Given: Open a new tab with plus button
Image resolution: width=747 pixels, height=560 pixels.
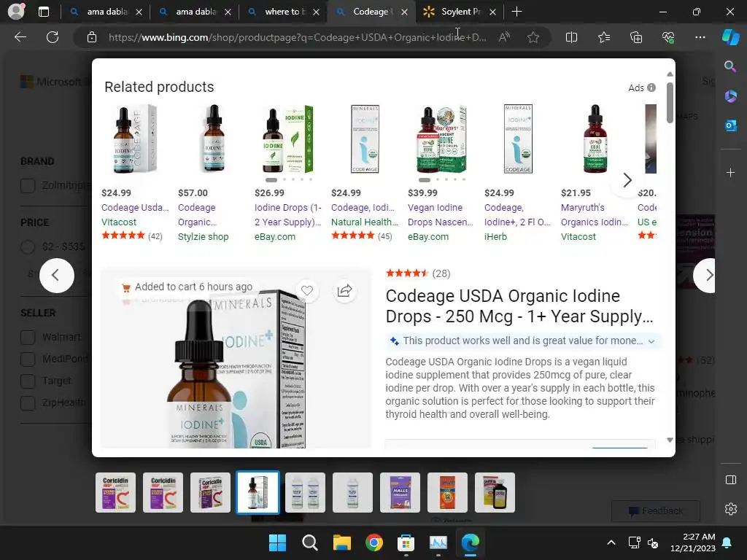Looking at the screenshot, I should click(516, 12).
